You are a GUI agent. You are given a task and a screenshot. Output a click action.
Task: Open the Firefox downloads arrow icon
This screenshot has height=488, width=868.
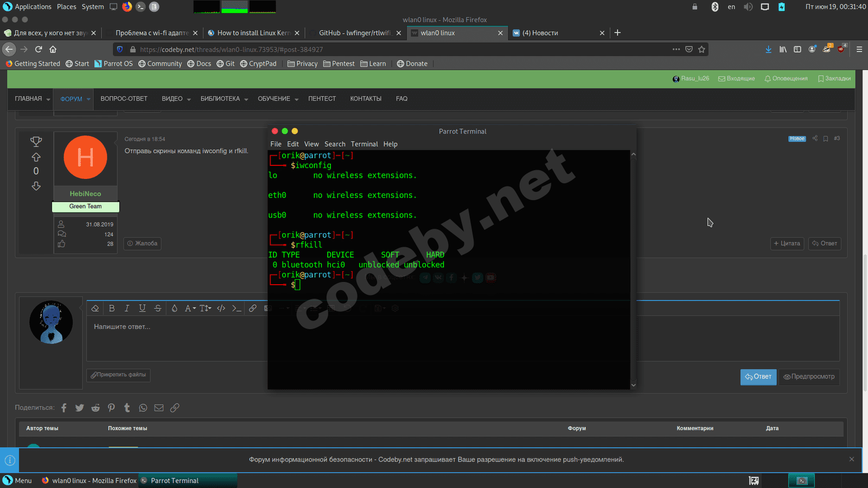(768, 49)
